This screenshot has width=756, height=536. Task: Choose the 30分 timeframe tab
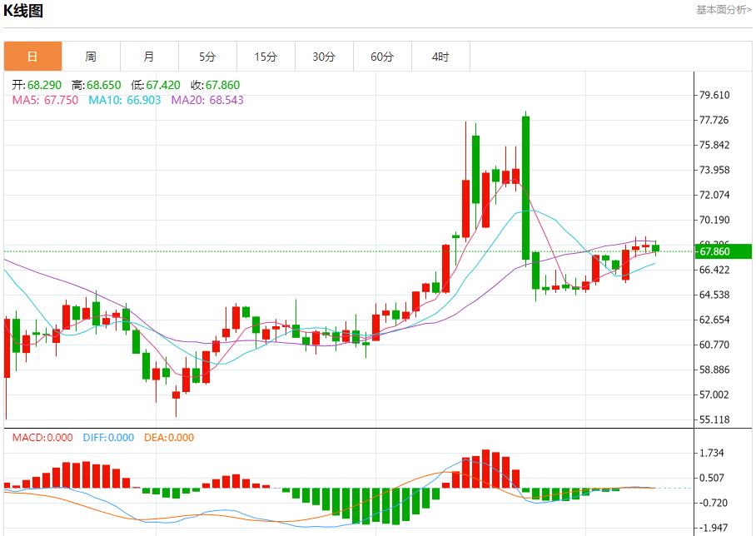[x=324, y=57]
